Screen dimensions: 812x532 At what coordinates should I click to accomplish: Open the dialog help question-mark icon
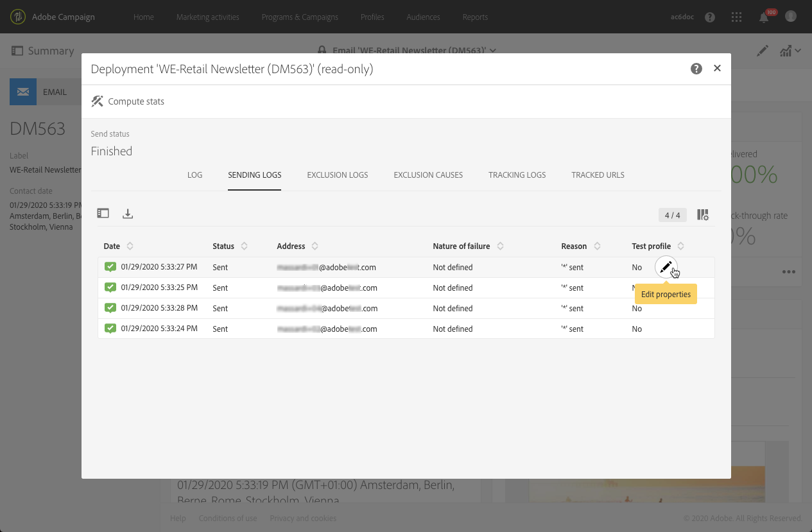[696, 69]
